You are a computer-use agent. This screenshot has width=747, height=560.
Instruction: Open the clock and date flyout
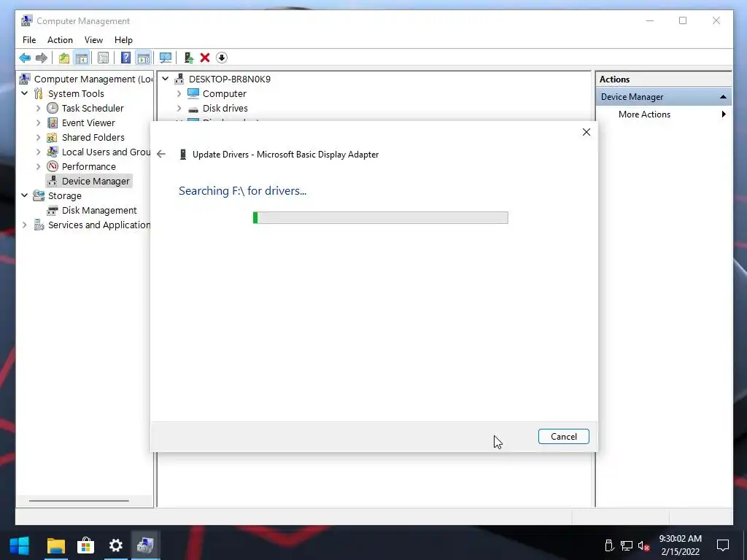click(681, 545)
